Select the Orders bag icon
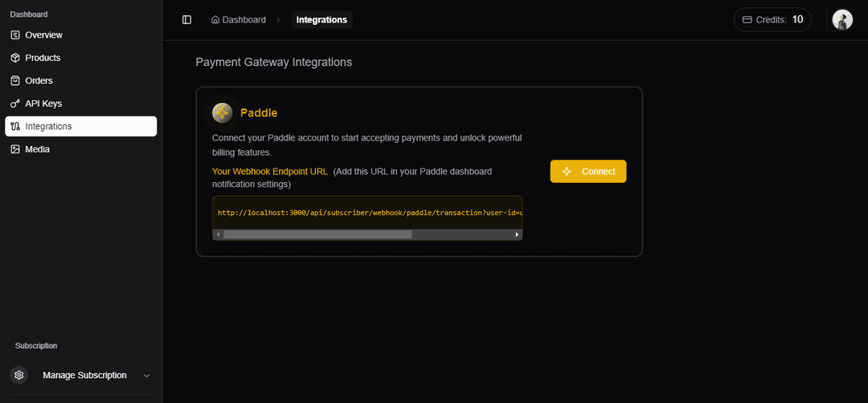This screenshot has height=403, width=868. 15,81
